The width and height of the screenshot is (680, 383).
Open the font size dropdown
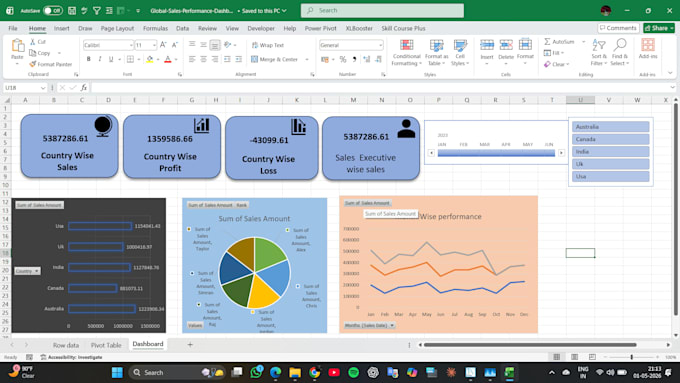pyautogui.click(x=154, y=45)
